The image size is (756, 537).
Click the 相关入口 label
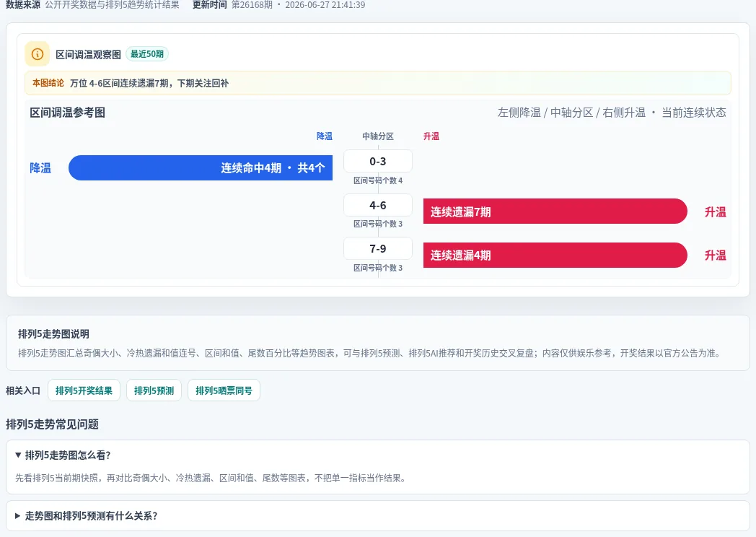tap(23, 390)
